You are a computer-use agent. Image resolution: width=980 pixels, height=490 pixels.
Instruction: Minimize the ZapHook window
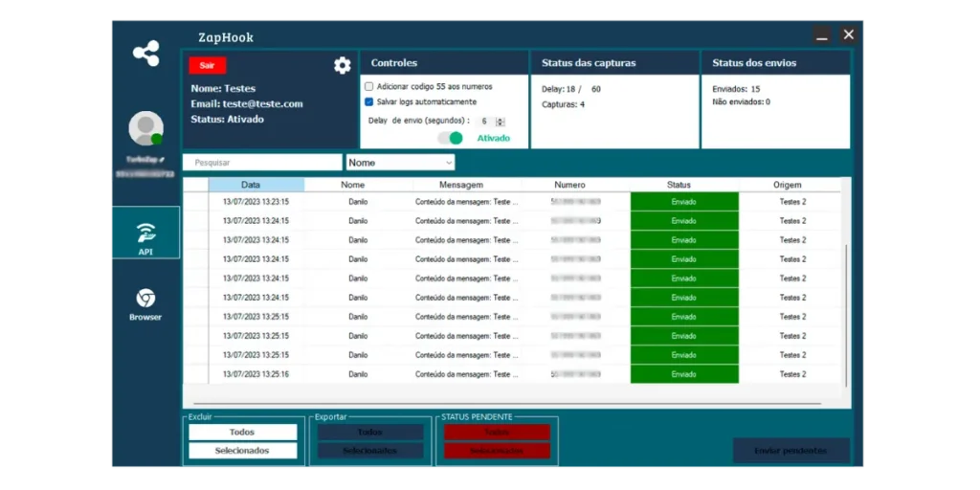point(822,35)
